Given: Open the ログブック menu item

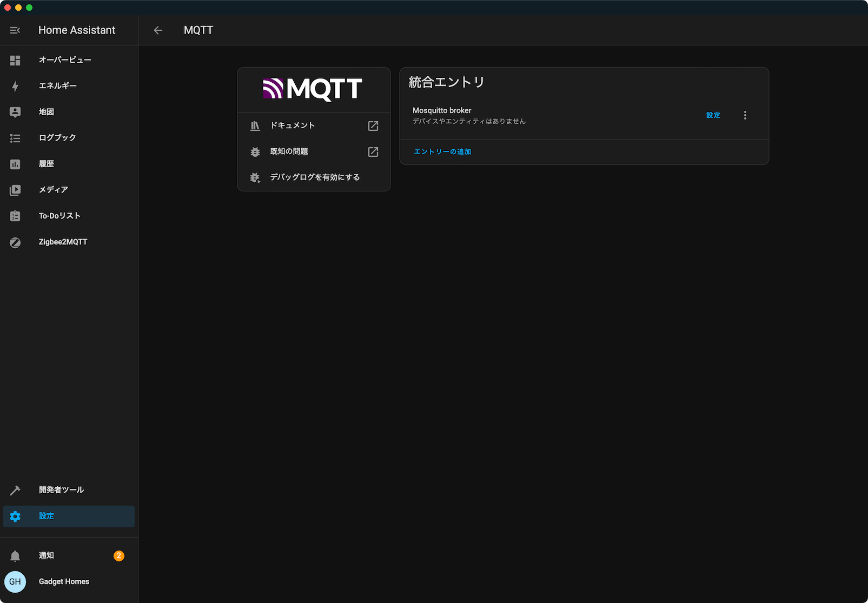Looking at the screenshot, I should coord(69,138).
